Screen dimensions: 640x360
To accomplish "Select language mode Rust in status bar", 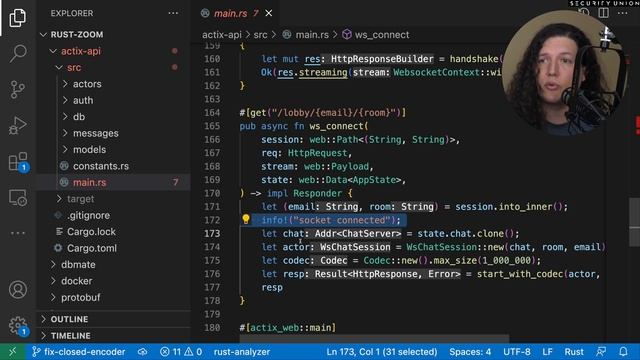I will [x=574, y=351].
